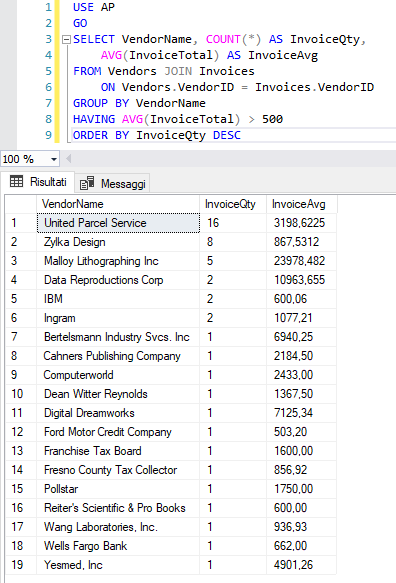Screen dimensions: 396x583
Task: Click the Computerworld cell
Action: coord(118,375)
